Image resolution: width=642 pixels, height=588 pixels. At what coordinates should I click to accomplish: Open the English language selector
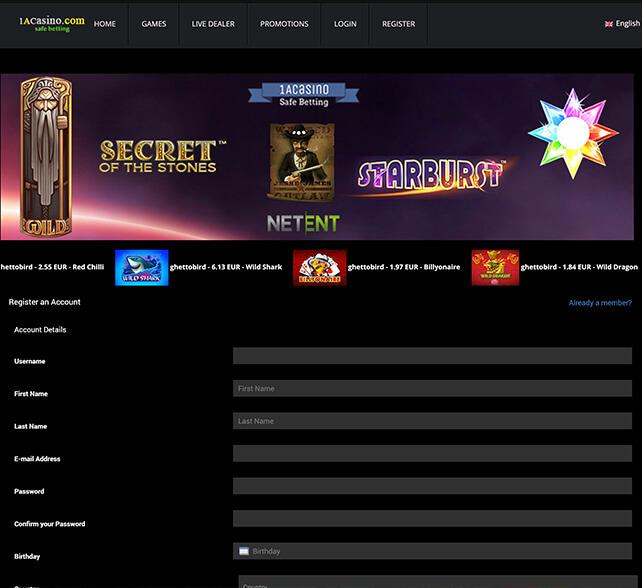(622, 24)
